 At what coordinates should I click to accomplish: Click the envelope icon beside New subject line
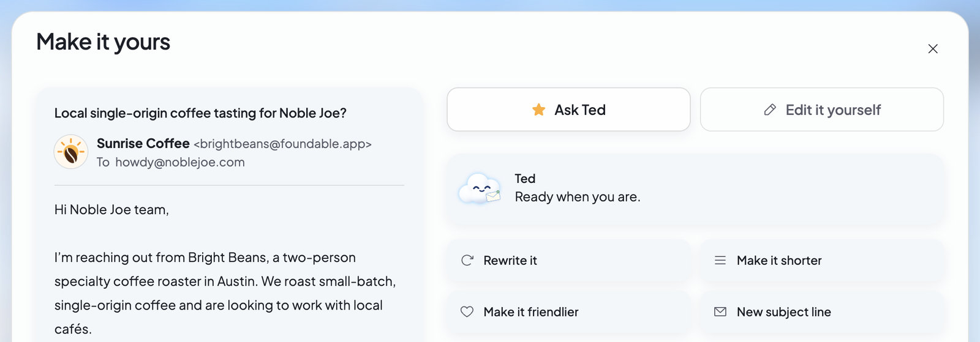pyautogui.click(x=720, y=311)
